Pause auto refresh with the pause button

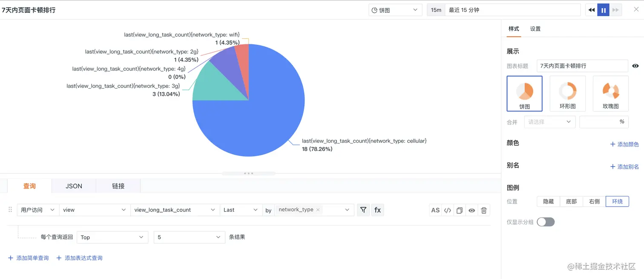coord(603,10)
